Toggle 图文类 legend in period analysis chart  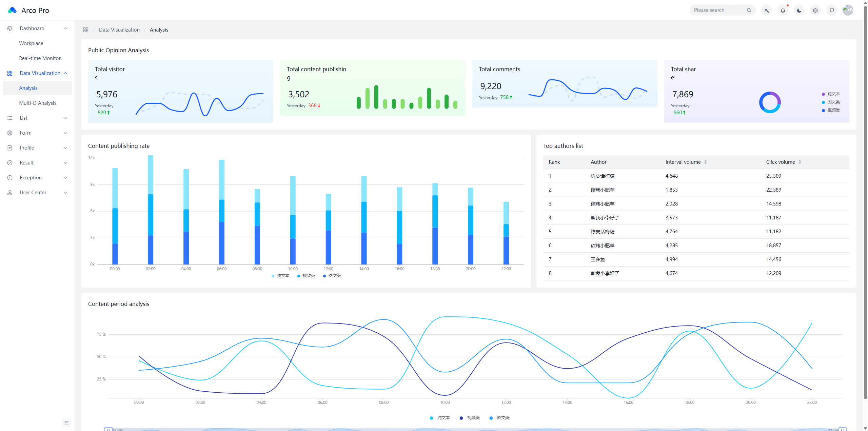click(499, 418)
